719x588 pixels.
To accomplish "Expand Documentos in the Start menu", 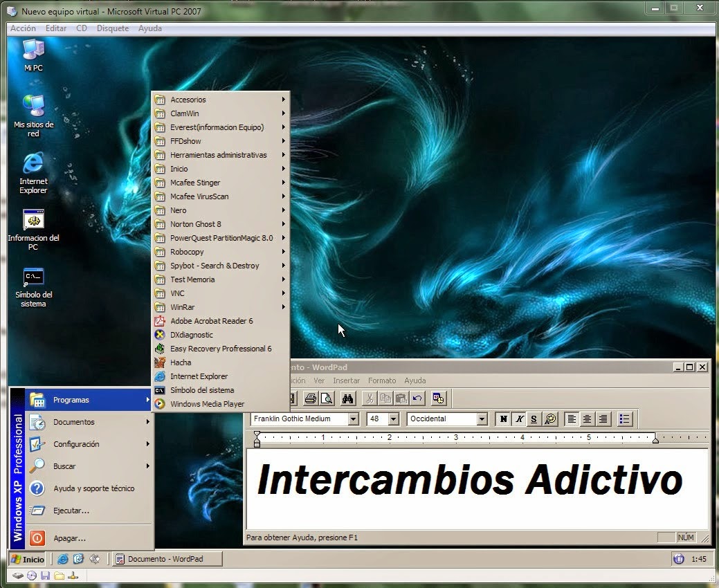I will 89,422.
